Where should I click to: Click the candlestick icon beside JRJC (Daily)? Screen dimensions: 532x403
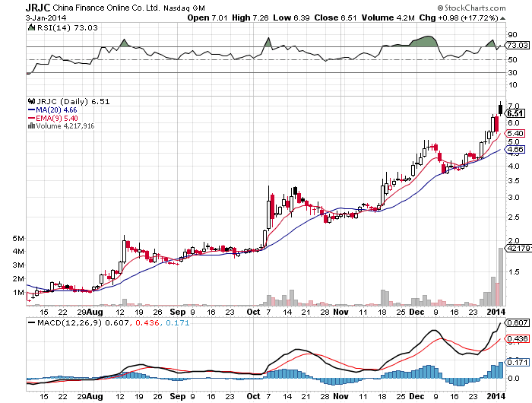[x=32, y=101]
